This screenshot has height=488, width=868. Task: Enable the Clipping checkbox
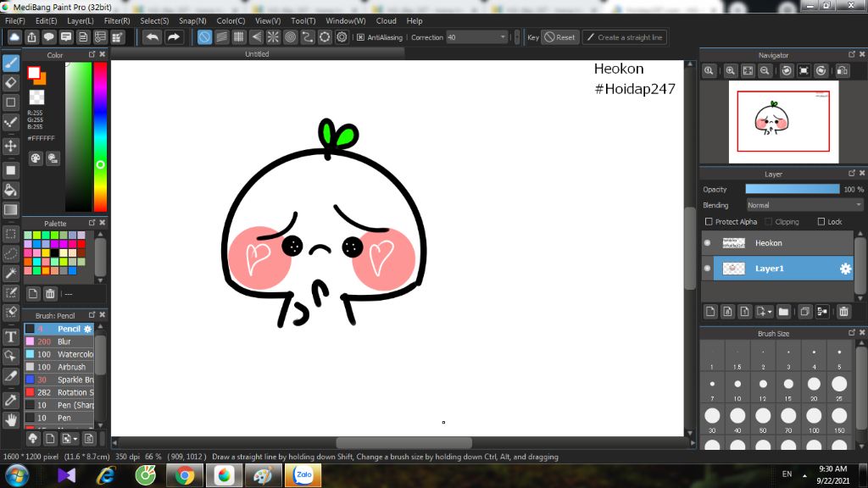(768, 221)
